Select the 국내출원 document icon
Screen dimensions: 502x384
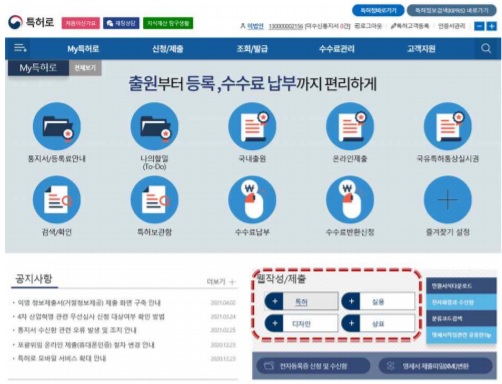click(x=252, y=126)
